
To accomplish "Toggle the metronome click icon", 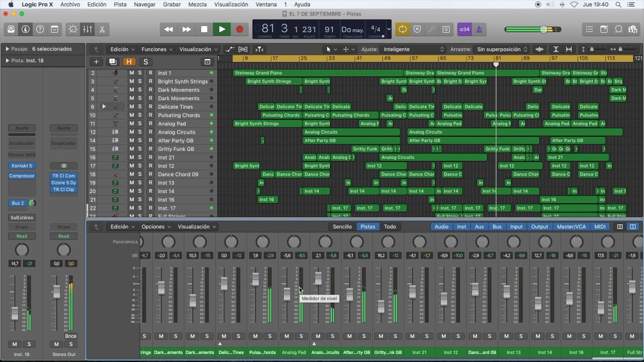I will pos(479,29).
